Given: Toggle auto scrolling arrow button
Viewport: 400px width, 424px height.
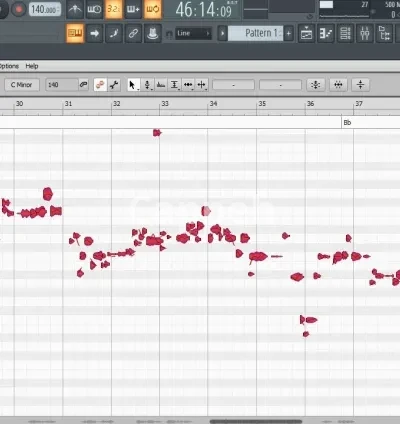Looking at the screenshot, I should [x=94, y=33].
